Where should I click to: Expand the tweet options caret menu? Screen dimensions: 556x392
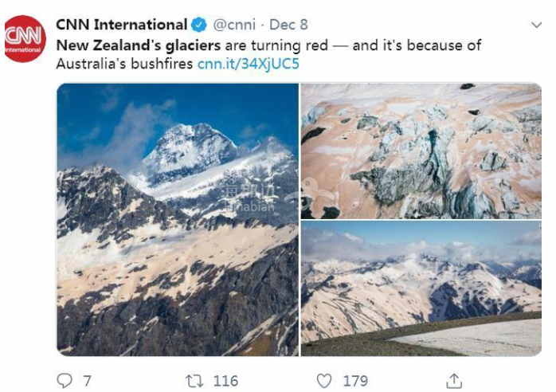(535, 25)
